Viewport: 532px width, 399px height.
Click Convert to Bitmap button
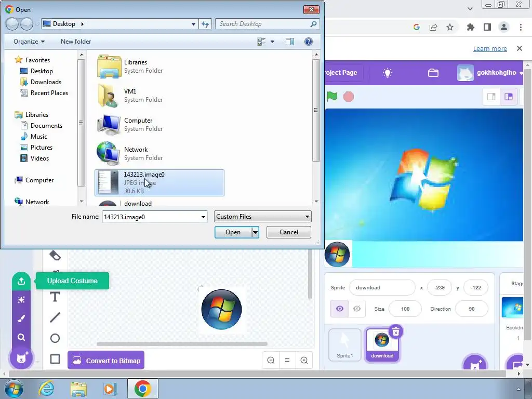(106, 361)
